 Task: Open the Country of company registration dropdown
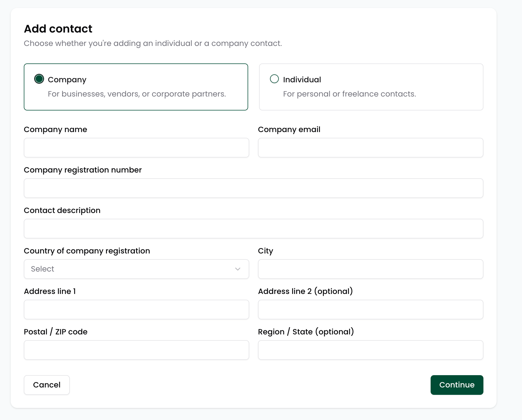[136, 269]
